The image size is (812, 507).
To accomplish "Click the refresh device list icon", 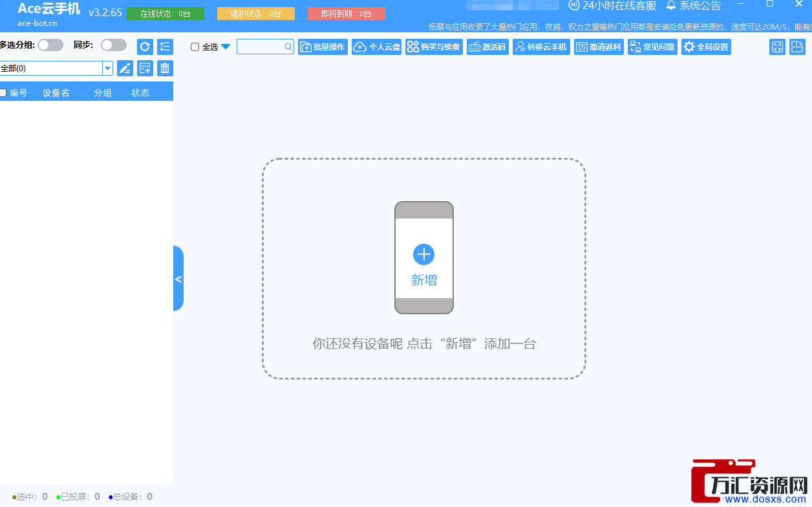I will pos(144,47).
